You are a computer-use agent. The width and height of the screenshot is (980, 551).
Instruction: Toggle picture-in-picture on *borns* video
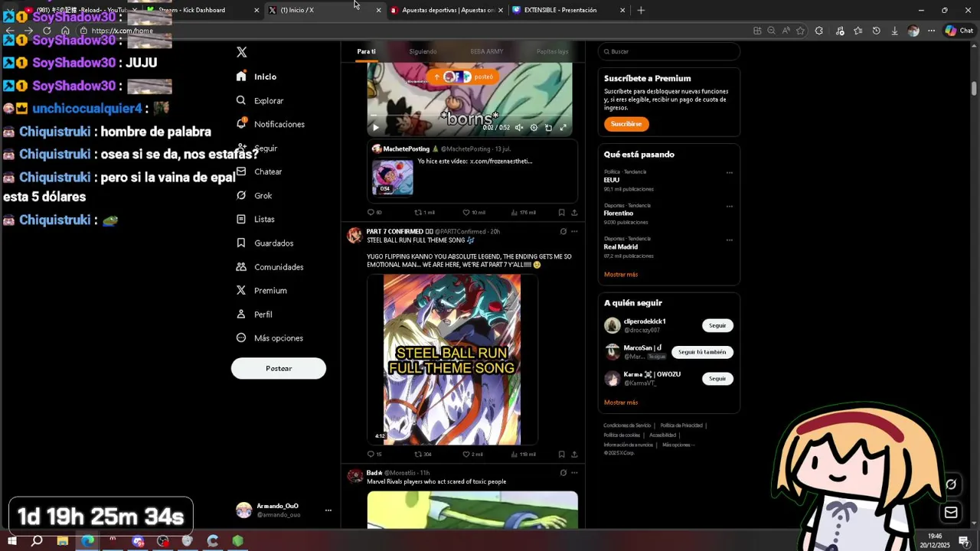point(548,128)
